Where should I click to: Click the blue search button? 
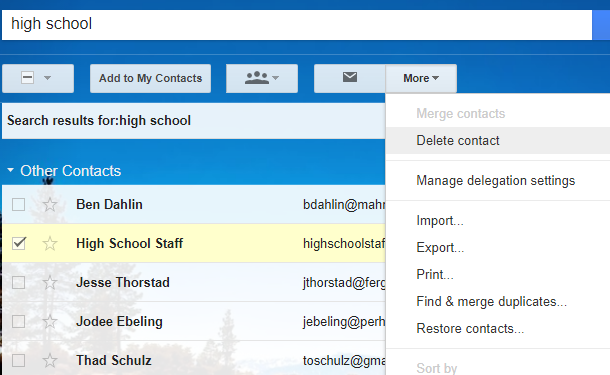tap(601, 25)
